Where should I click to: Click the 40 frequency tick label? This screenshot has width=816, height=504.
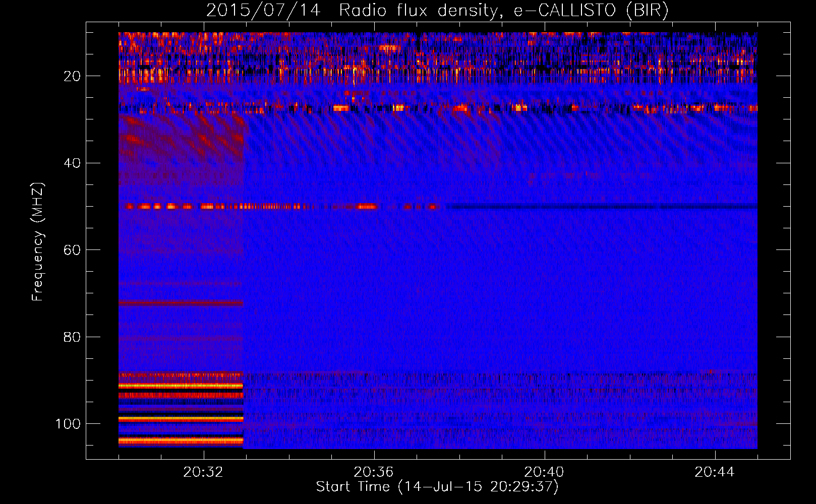coord(72,163)
